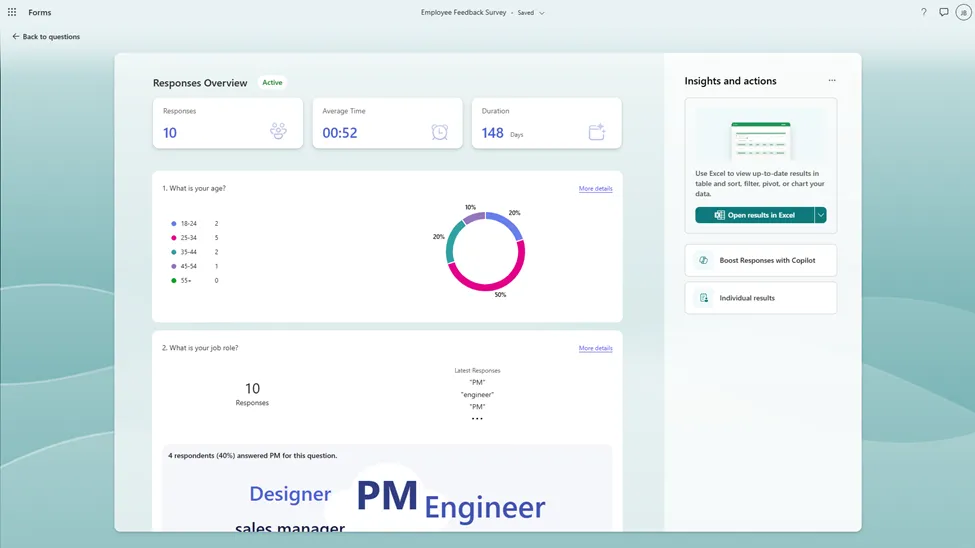The height and width of the screenshot is (548, 975).
Task: Open More details for age question
Action: click(595, 188)
